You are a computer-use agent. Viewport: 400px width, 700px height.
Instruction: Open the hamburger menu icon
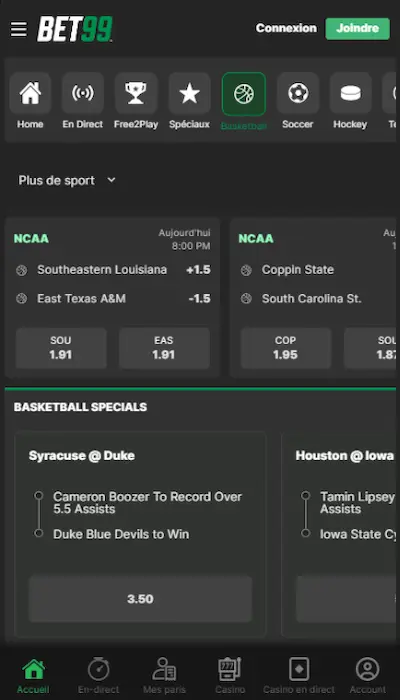[19, 29]
